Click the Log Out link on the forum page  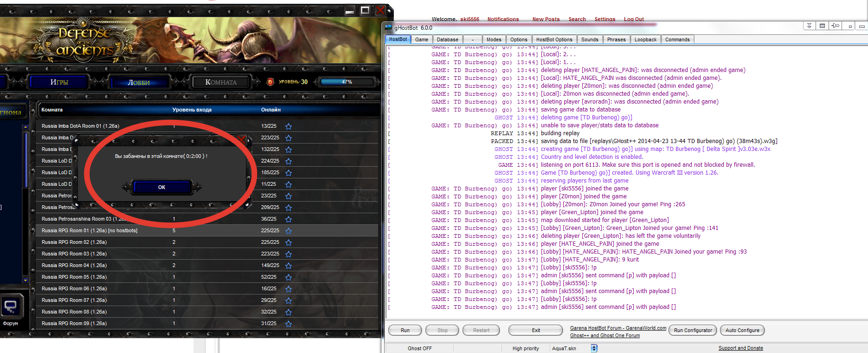(634, 19)
